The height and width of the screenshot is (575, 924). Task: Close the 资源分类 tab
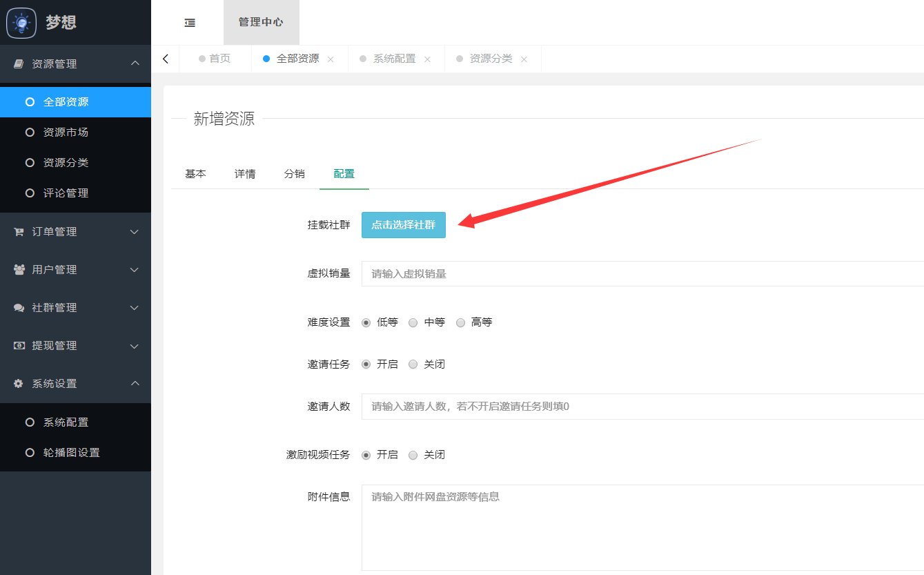point(524,59)
